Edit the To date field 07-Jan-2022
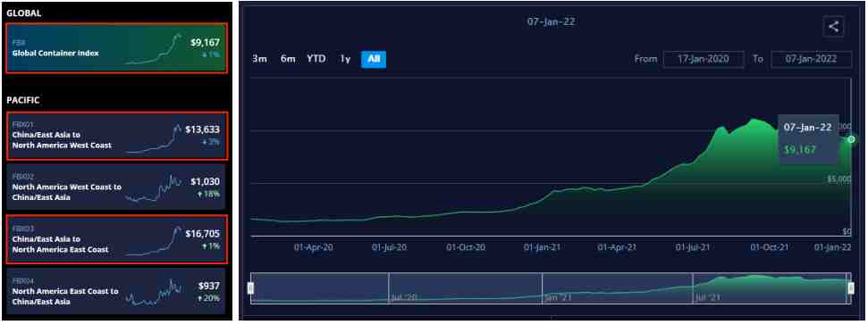This screenshot has height=325, width=868. [811, 59]
